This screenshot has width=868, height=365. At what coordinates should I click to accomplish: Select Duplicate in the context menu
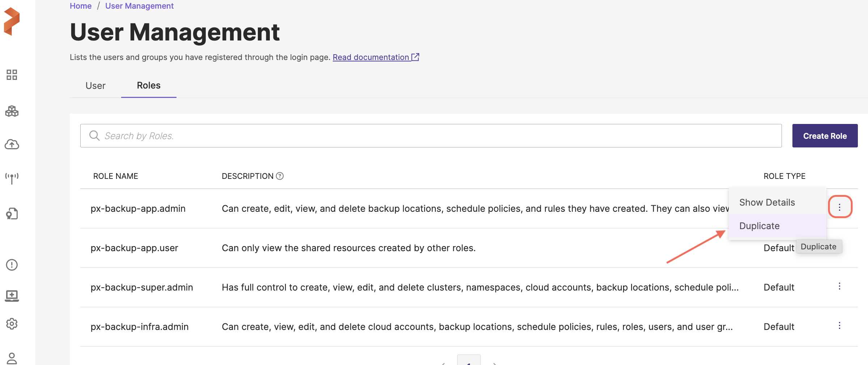pyautogui.click(x=759, y=226)
